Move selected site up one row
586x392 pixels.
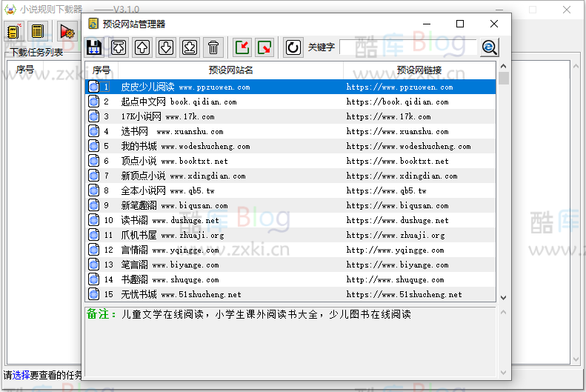(142, 47)
